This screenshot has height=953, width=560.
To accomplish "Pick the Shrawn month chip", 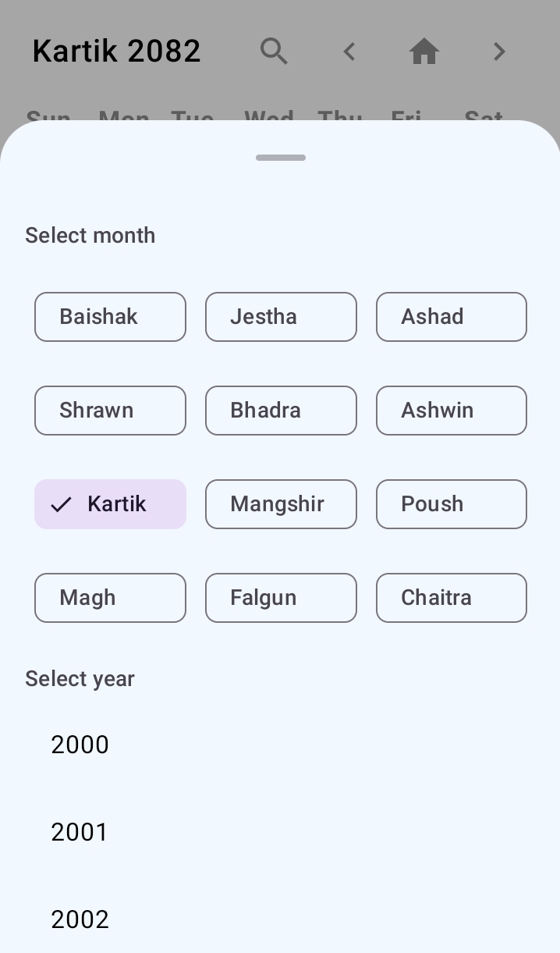I will [x=110, y=411].
